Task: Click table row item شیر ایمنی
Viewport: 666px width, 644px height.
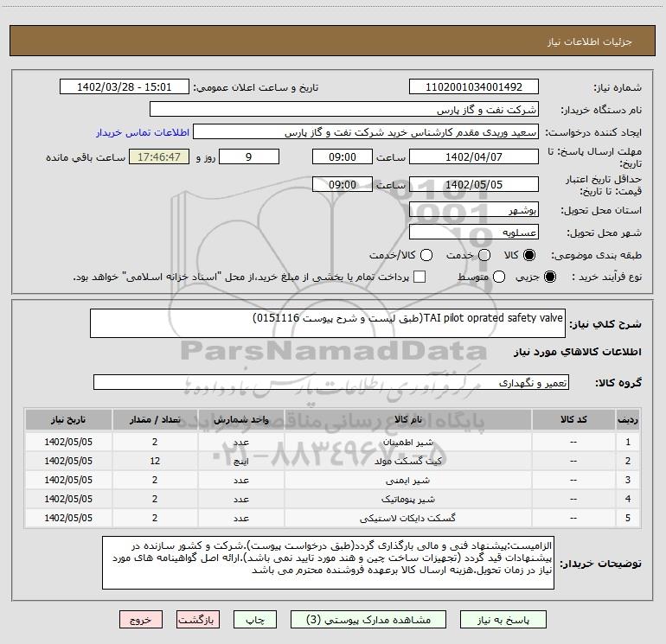Action: [x=407, y=480]
